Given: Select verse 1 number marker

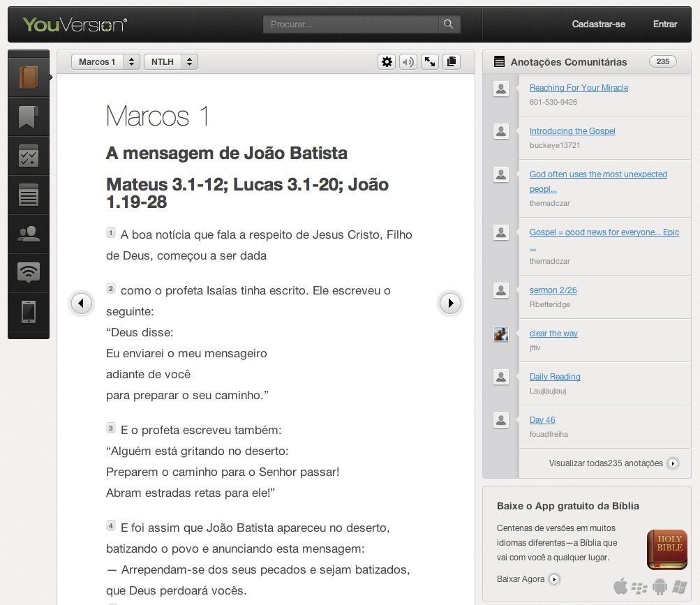Looking at the screenshot, I should coord(111,232).
